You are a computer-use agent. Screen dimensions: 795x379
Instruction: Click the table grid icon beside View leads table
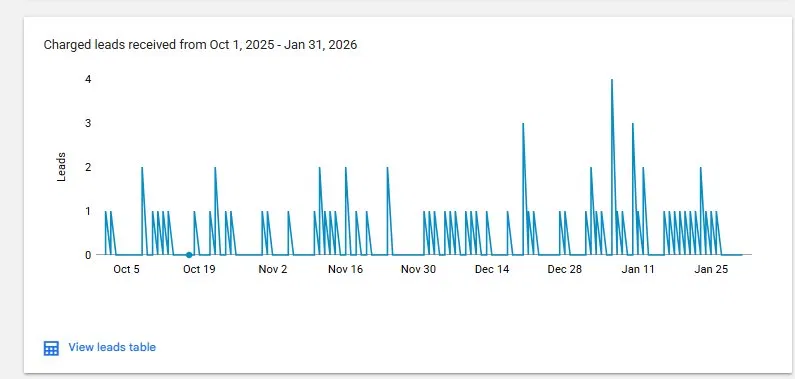point(51,349)
